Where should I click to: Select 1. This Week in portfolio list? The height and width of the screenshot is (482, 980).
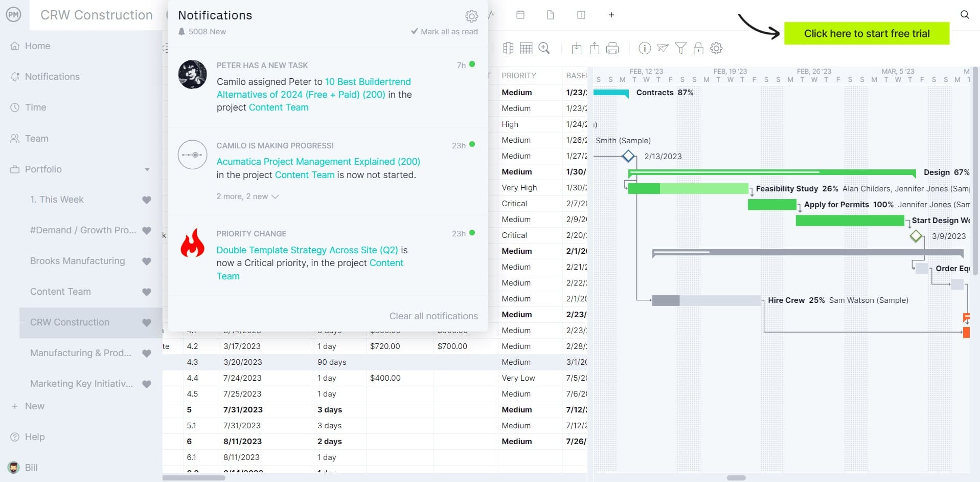tap(57, 200)
